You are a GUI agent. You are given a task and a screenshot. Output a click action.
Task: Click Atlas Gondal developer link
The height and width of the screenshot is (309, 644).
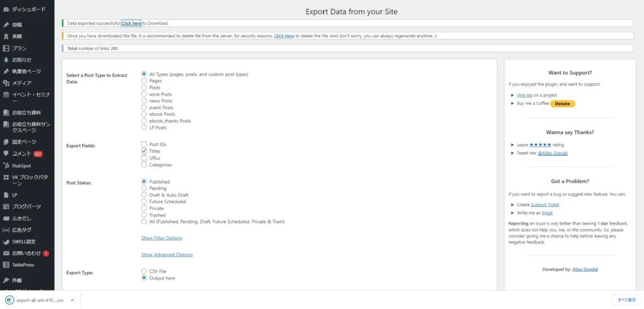[585, 269]
